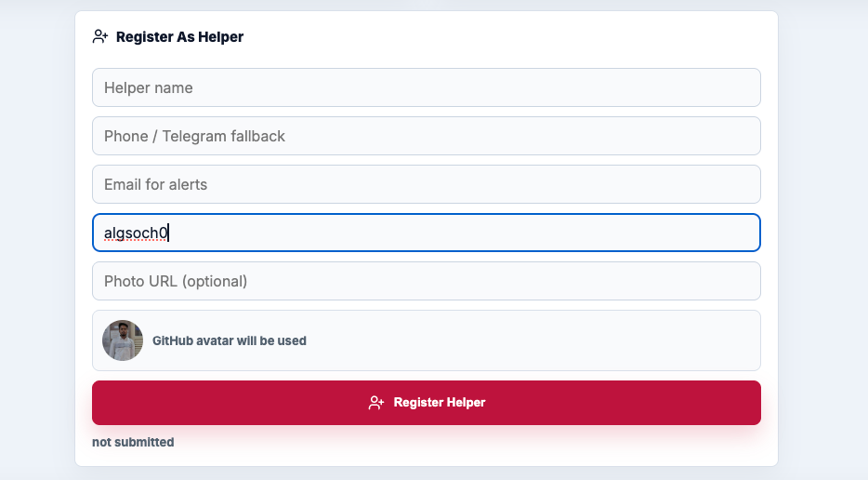Click the "Photo URL (optional)" placeholder text
The width and height of the screenshot is (868, 480).
176,282
